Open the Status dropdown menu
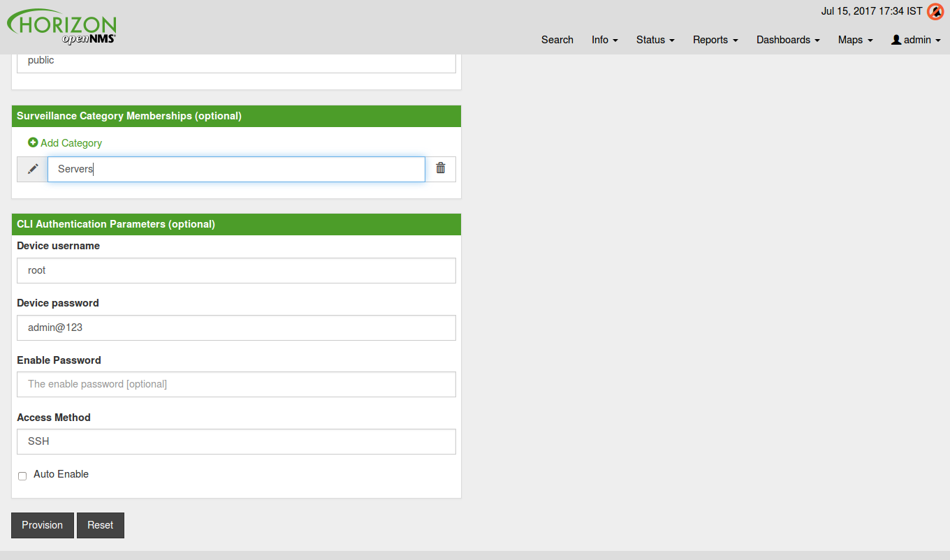The height and width of the screenshot is (560, 950). coord(655,40)
